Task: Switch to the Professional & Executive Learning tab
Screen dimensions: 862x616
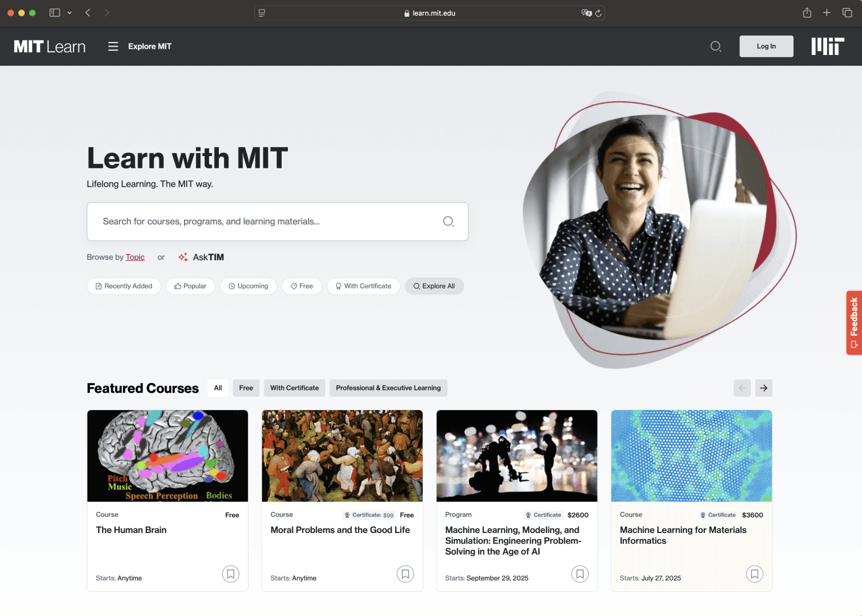Action: (388, 388)
